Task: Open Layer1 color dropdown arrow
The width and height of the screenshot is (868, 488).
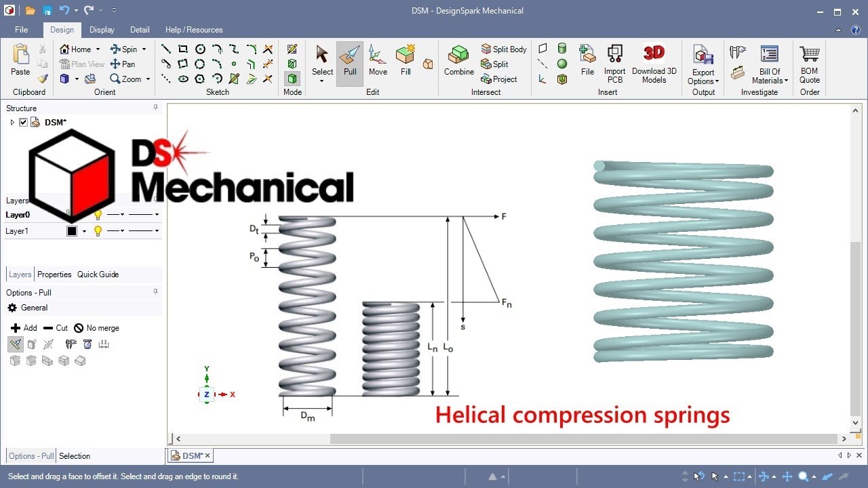Action: 84,231
